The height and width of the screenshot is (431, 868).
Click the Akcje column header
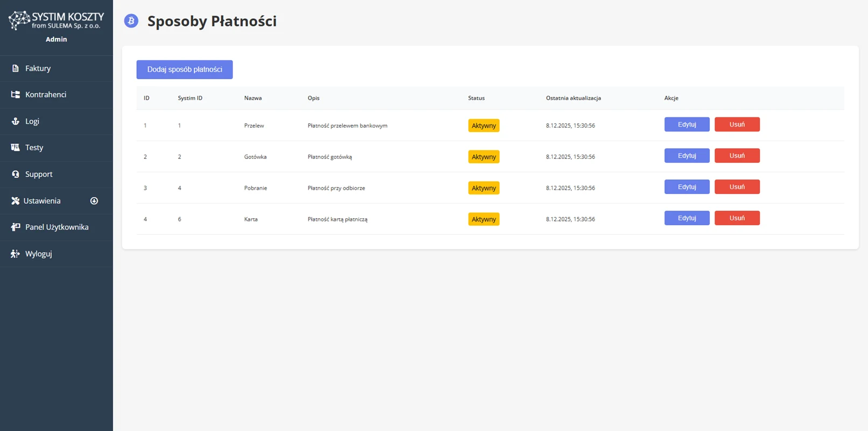pyautogui.click(x=671, y=98)
